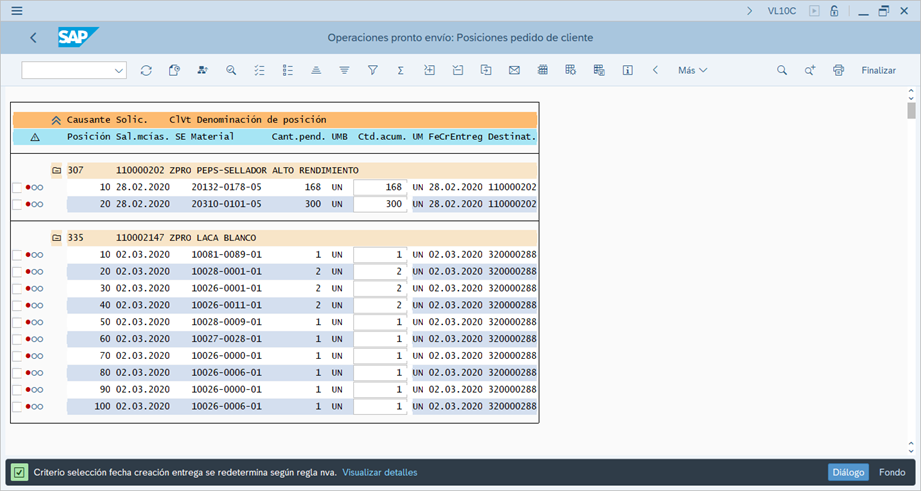
Task: Click the Filter funnel icon
Action: coord(372,70)
